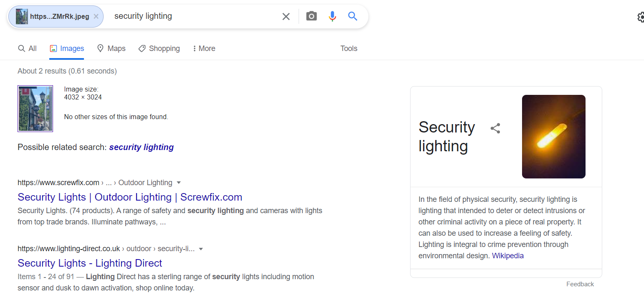Screen dimensions: 644x308
Task: Expand the More search categories menu
Action: [204, 48]
